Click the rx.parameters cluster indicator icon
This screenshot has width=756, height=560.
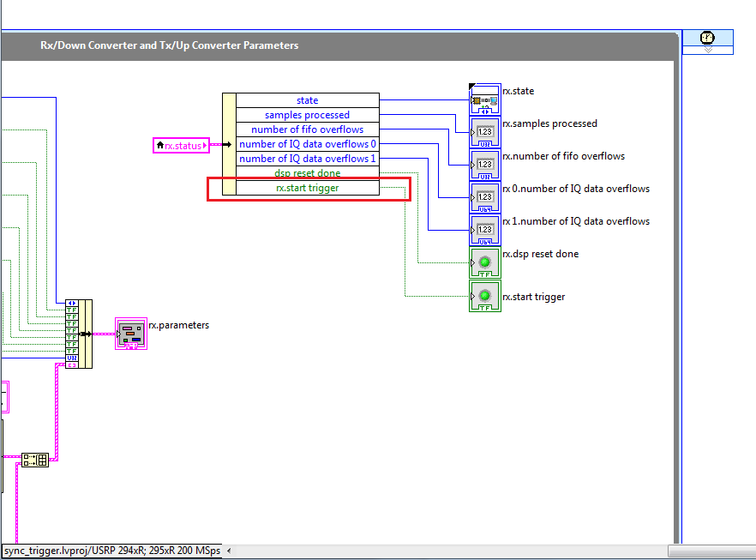[x=130, y=334]
